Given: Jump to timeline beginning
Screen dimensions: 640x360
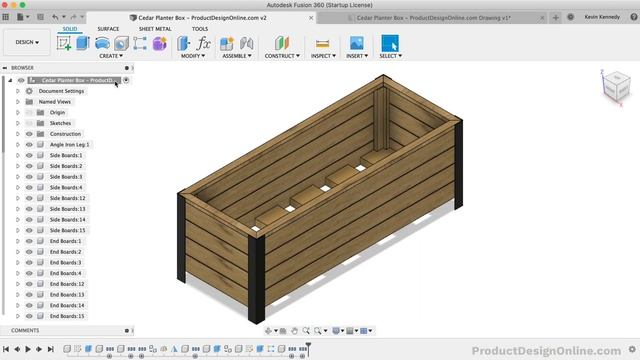Looking at the screenshot, I should click(x=6, y=349).
